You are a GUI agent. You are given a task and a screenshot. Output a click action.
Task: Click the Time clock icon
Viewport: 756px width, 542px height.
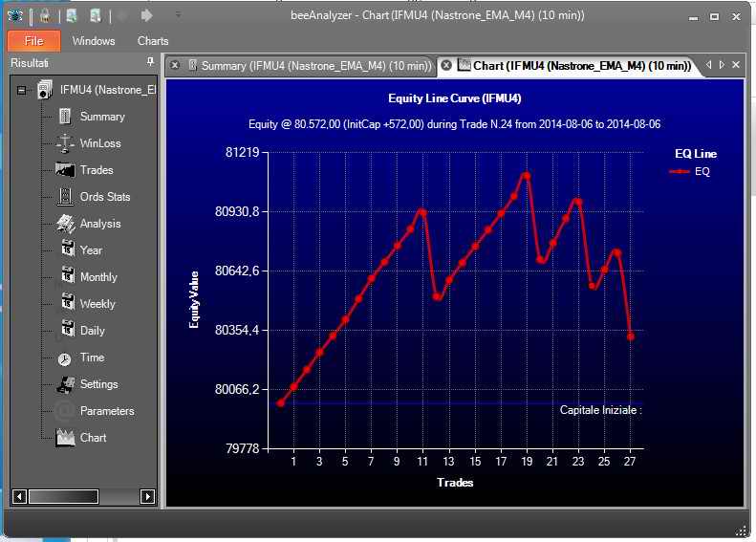click(65, 359)
